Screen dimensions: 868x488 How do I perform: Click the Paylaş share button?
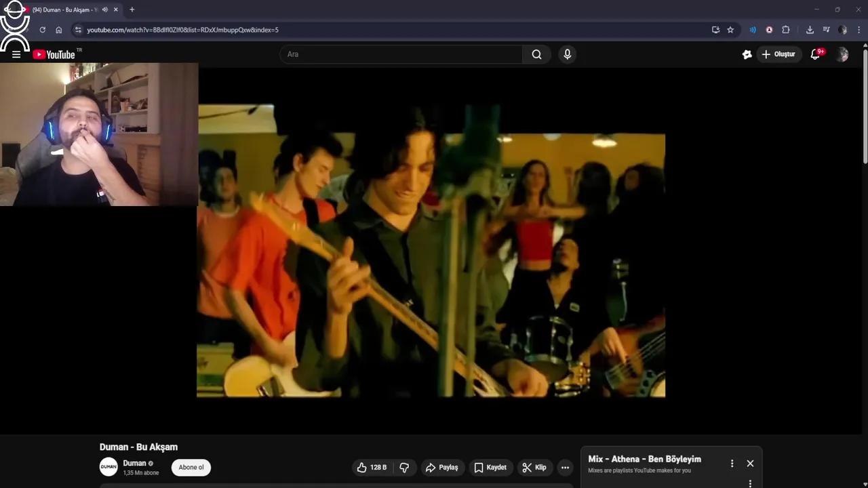pyautogui.click(x=442, y=467)
